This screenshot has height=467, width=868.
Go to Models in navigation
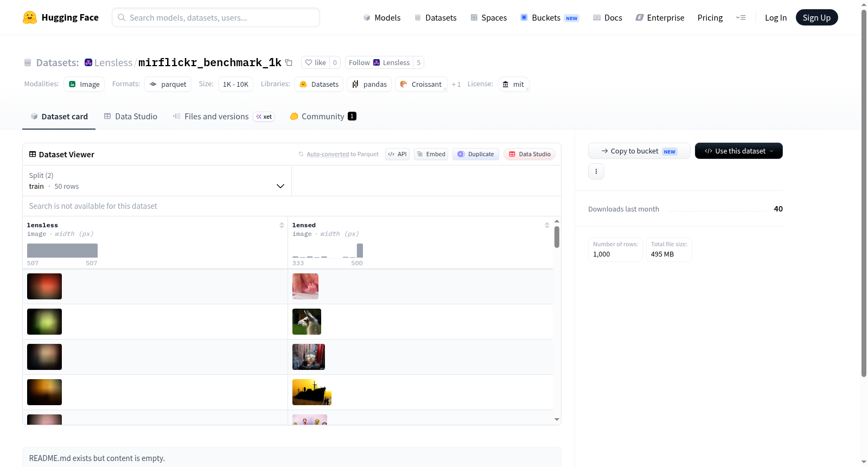point(382,17)
